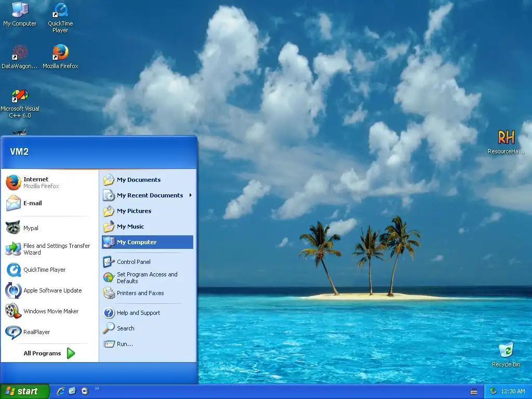Launch Windows Media Player from Quick Launch
Screen dimensions: 532x399
coord(85,391)
